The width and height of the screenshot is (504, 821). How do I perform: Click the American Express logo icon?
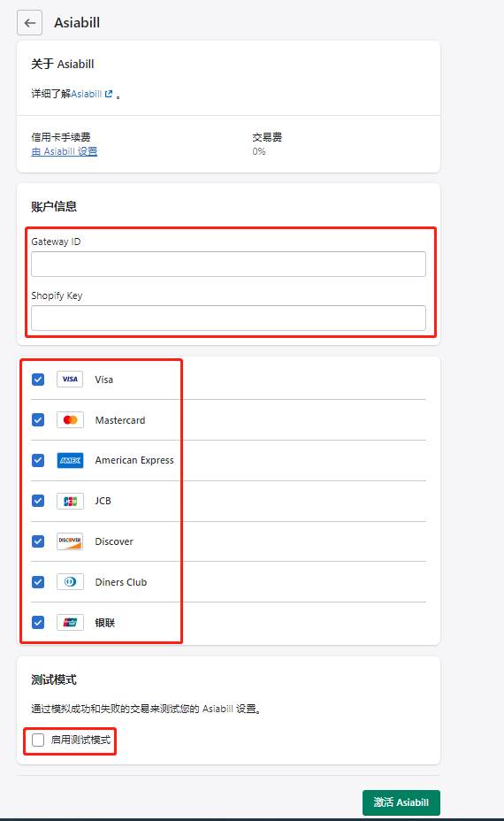70,460
